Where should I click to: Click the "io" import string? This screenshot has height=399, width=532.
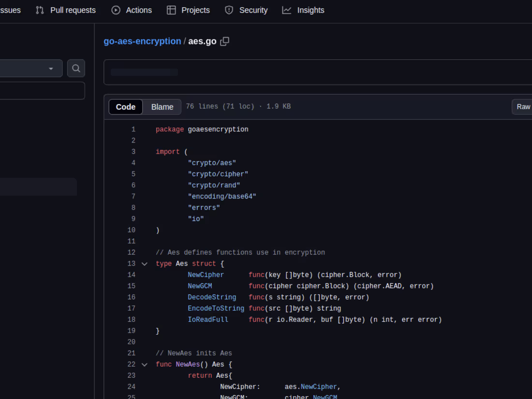(196, 219)
